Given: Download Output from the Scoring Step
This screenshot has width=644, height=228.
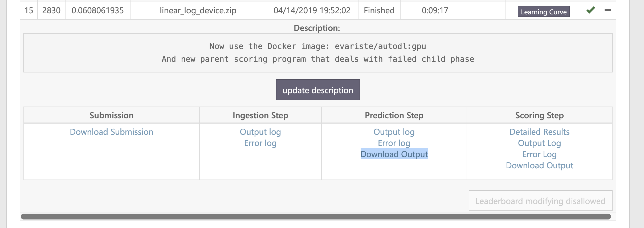Looking at the screenshot, I should [x=539, y=165].
